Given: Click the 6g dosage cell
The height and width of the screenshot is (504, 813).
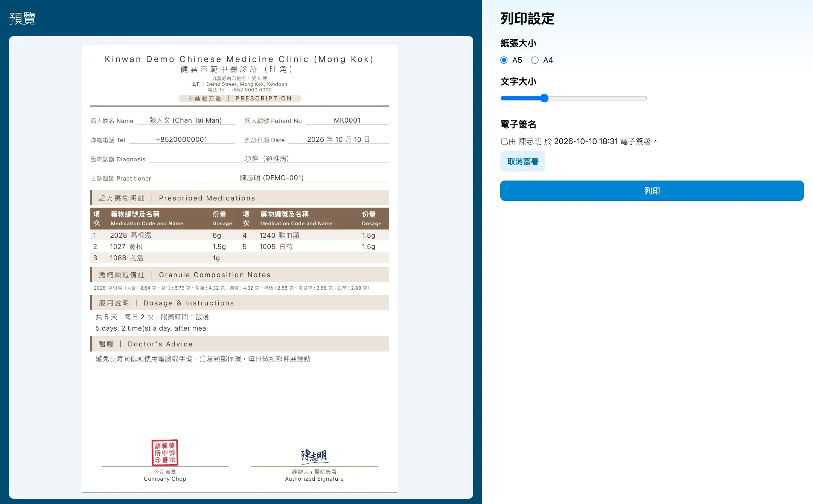Looking at the screenshot, I should pos(217,235).
